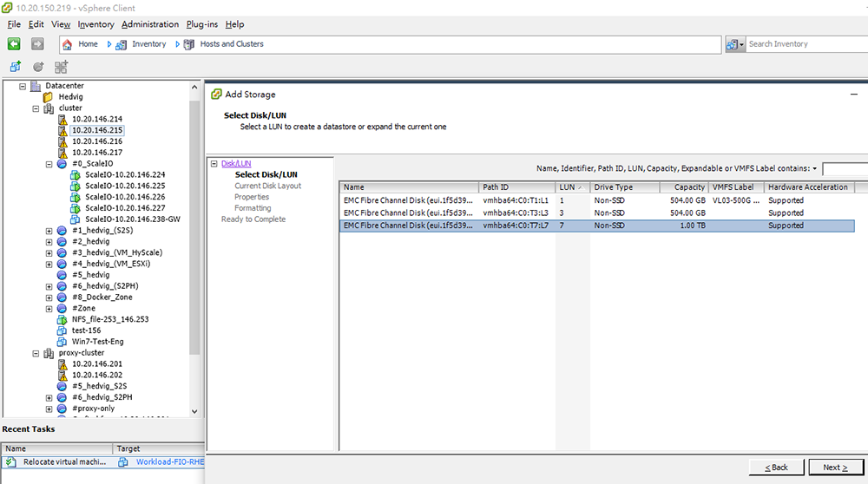Open the View menu
Viewport: 868px width, 484px height.
pyautogui.click(x=61, y=24)
